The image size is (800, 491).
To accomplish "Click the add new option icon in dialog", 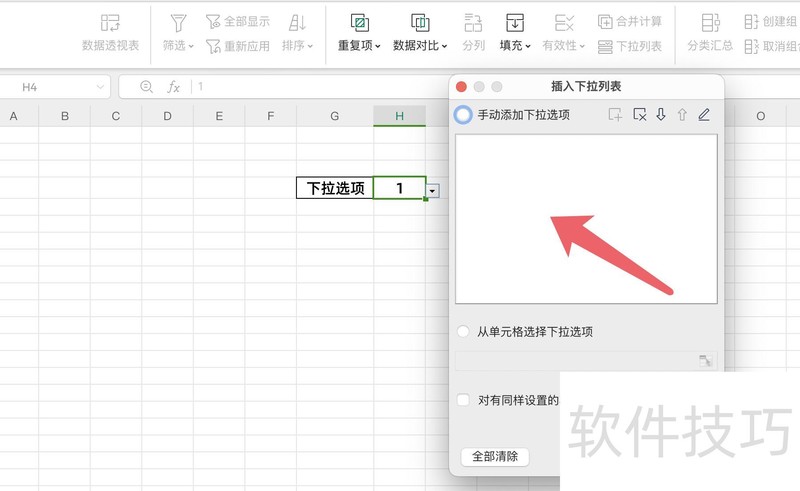I will (615, 114).
